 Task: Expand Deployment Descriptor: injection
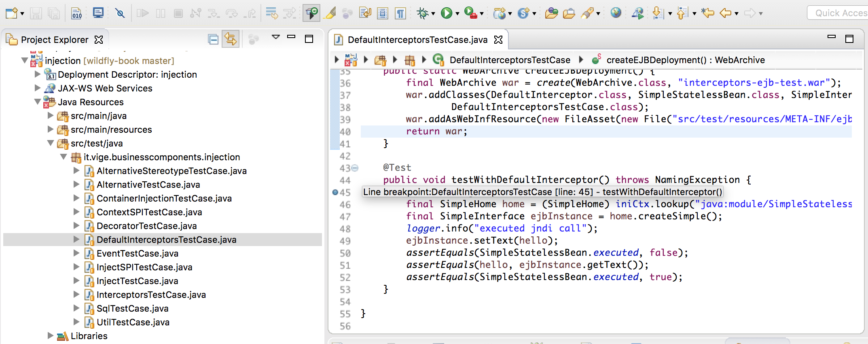38,74
